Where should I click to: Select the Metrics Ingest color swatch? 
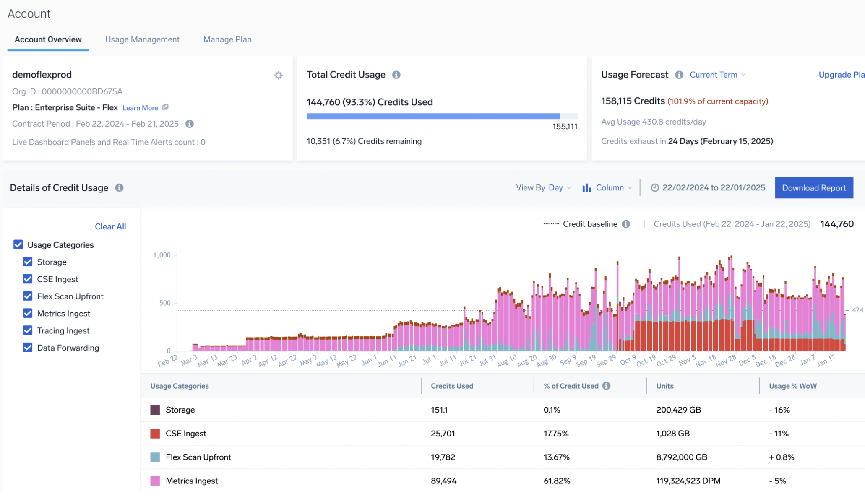click(x=155, y=481)
